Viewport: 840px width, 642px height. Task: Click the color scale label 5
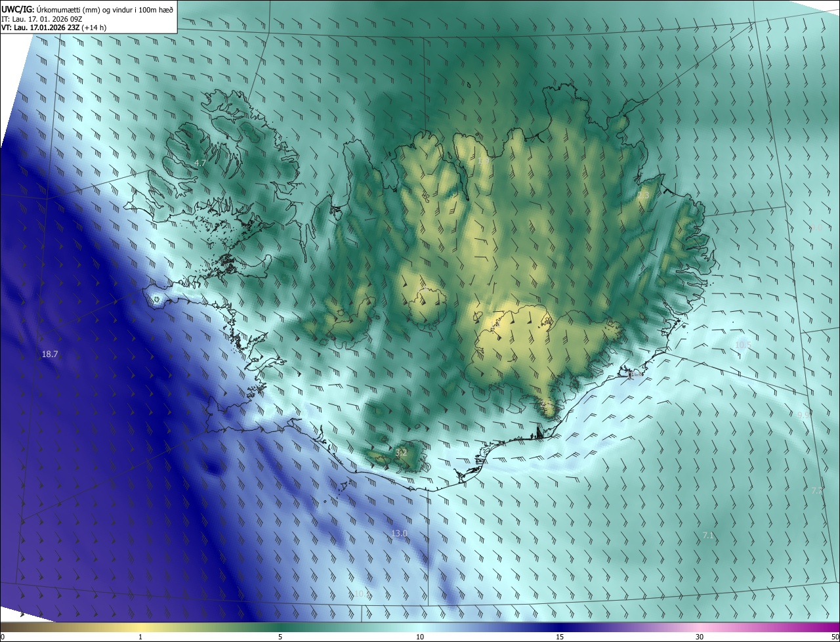pyautogui.click(x=280, y=637)
